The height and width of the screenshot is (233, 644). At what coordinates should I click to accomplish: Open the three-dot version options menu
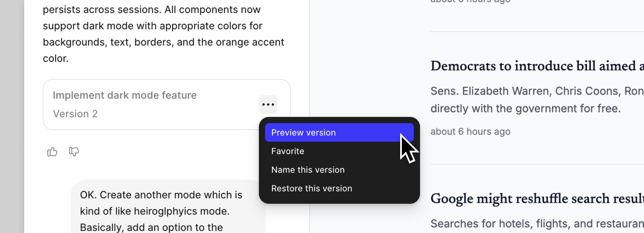click(x=268, y=104)
